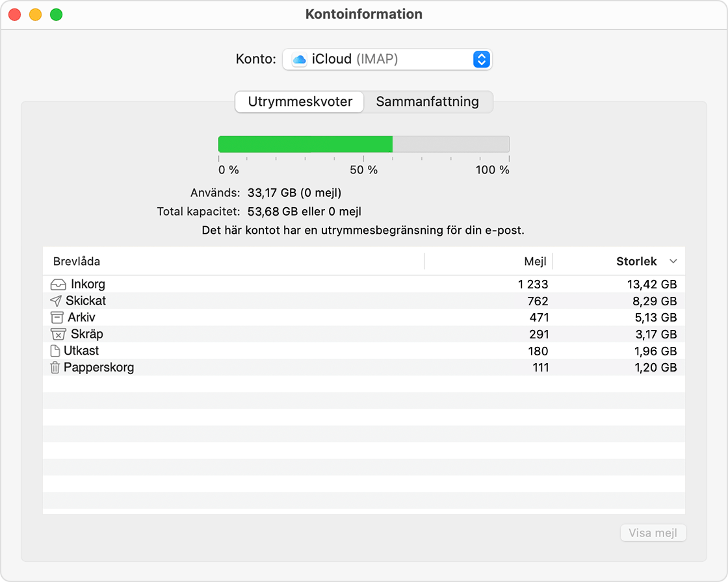728x582 pixels.
Task: Click the 3,17 GB size value
Action: pos(656,334)
